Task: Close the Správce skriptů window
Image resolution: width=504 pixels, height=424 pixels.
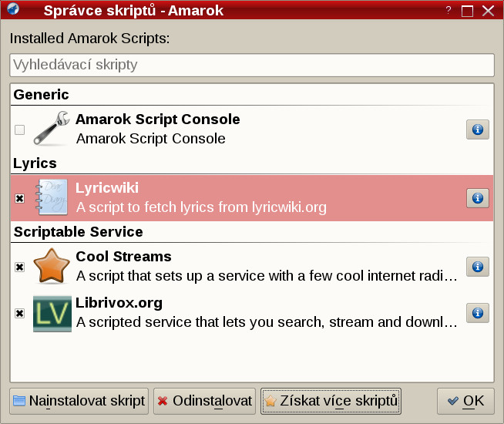Action: click(x=489, y=11)
